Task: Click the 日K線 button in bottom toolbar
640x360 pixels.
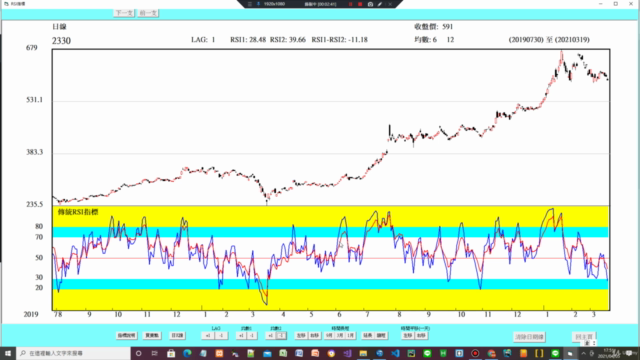Action: click(178, 336)
